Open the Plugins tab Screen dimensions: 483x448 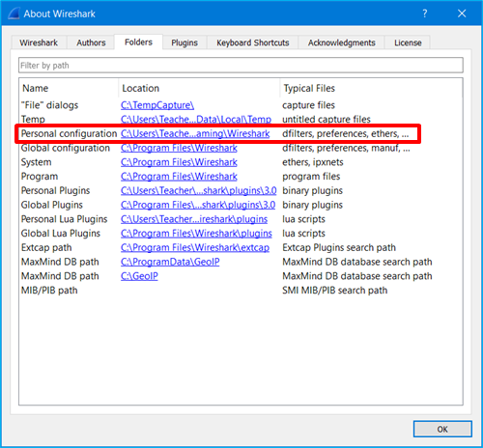point(185,42)
